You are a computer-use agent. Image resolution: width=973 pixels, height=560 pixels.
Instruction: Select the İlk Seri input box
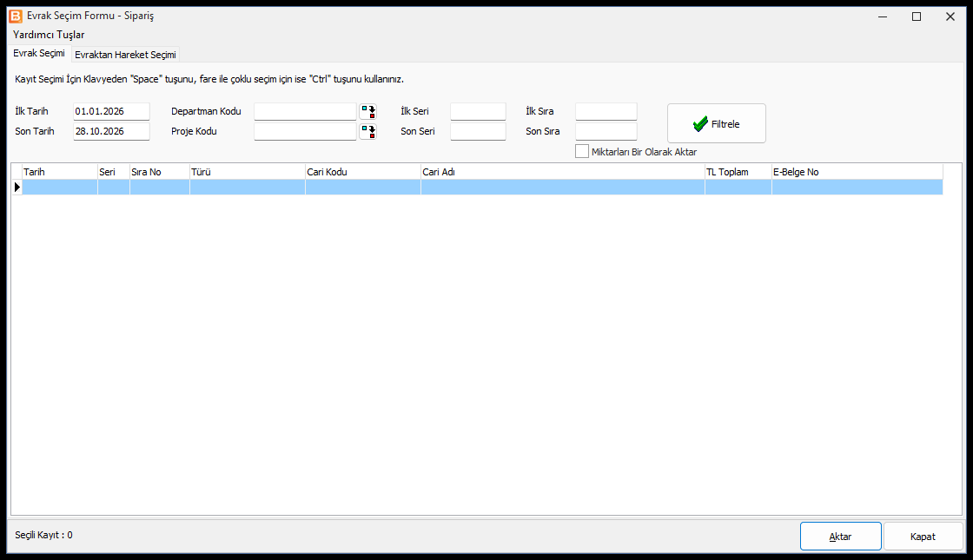tap(479, 112)
